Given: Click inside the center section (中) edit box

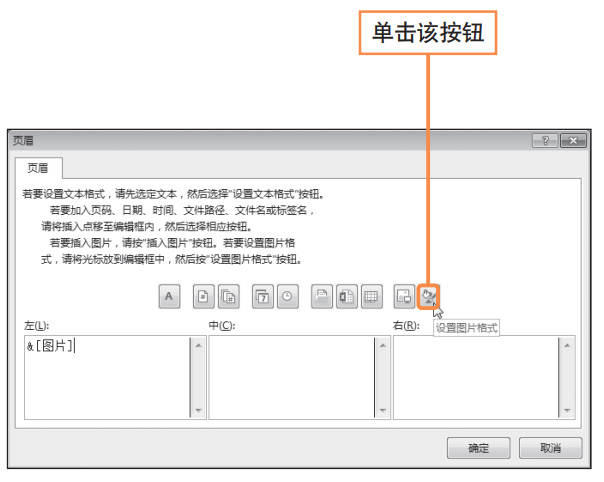Looking at the screenshot, I should [291, 377].
